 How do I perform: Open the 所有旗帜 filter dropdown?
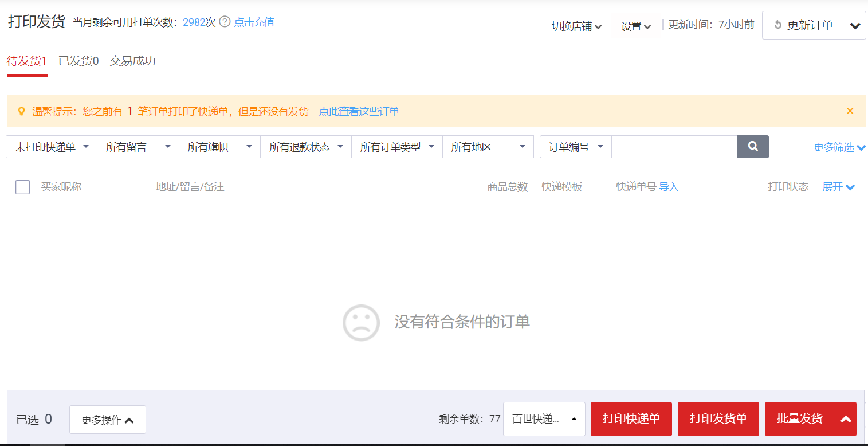click(220, 147)
